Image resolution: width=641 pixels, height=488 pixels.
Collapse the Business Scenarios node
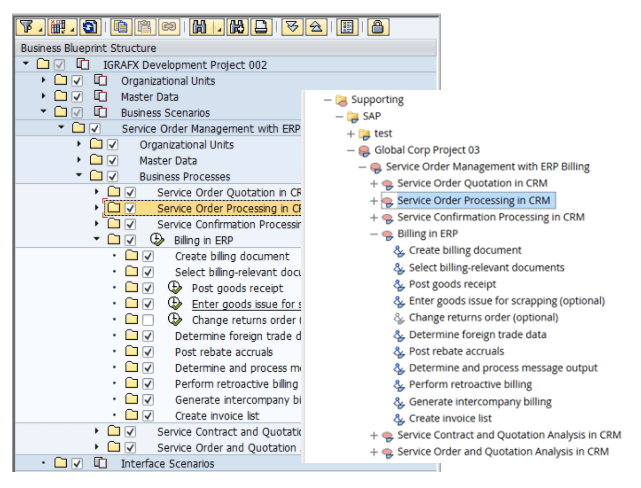click(44, 111)
